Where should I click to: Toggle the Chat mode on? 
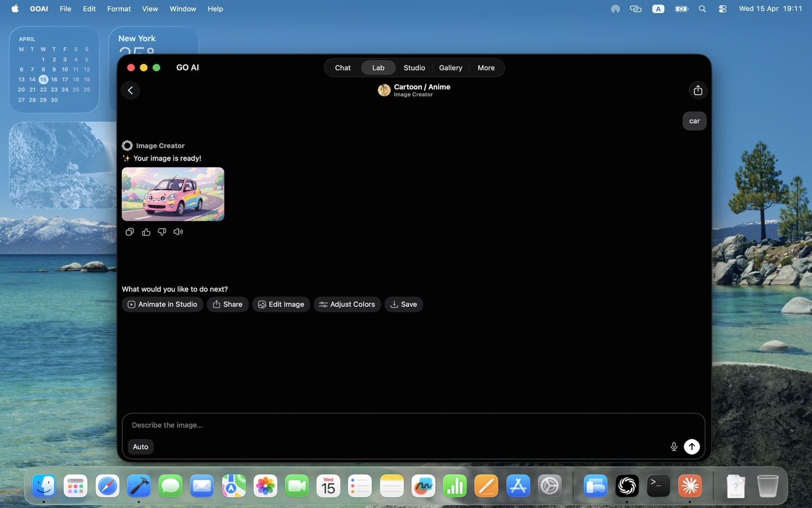tap(342, 67)
